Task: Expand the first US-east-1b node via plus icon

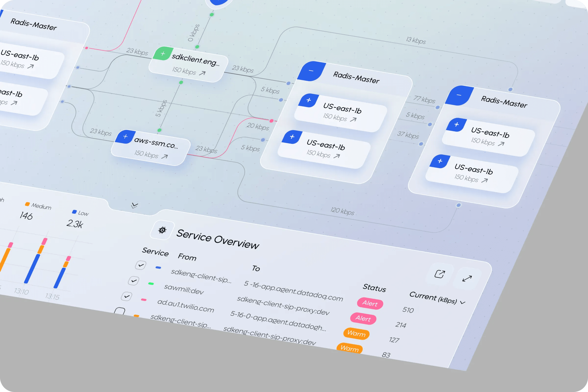Action: [309, 100]
